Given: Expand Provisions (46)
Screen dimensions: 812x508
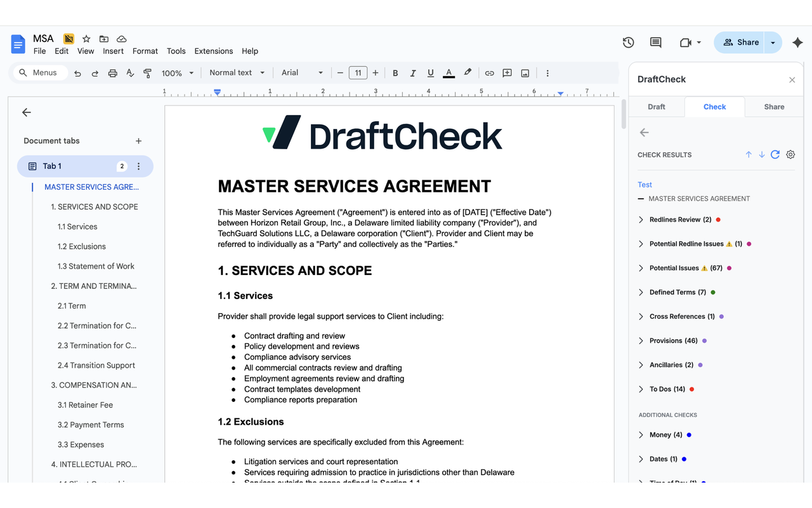Looking at the screenshot, I should 641,340.
